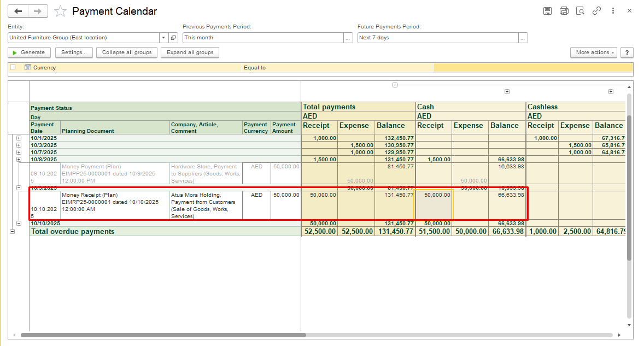Click the Generate button
The height and width of the screenshot is (346, 644).
29,52
